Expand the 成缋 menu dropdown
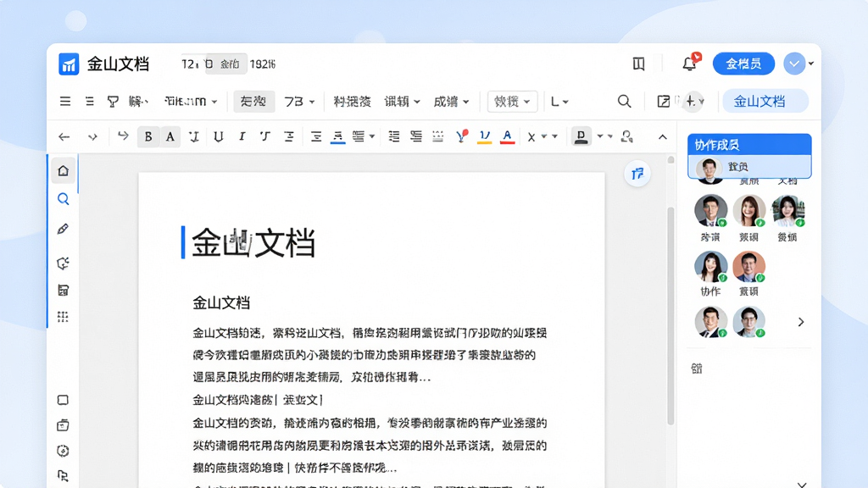Viewport: 868px width, 488px height. 451,102
